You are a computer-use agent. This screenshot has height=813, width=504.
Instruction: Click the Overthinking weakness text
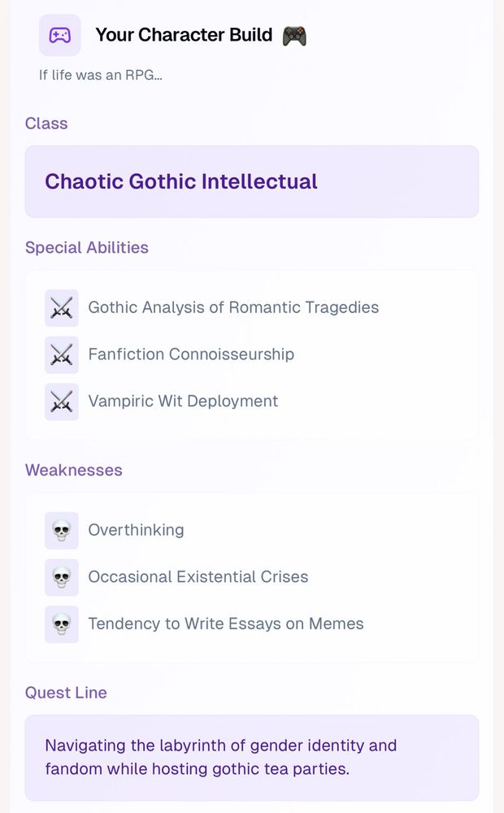136,530
